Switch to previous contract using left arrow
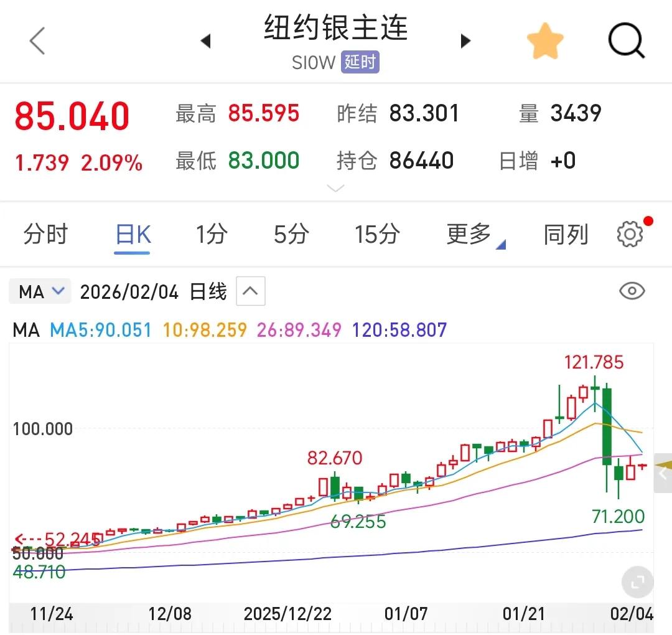Image resolution: width=672 pixels, height=635 pixels. (x=207, y=40)
